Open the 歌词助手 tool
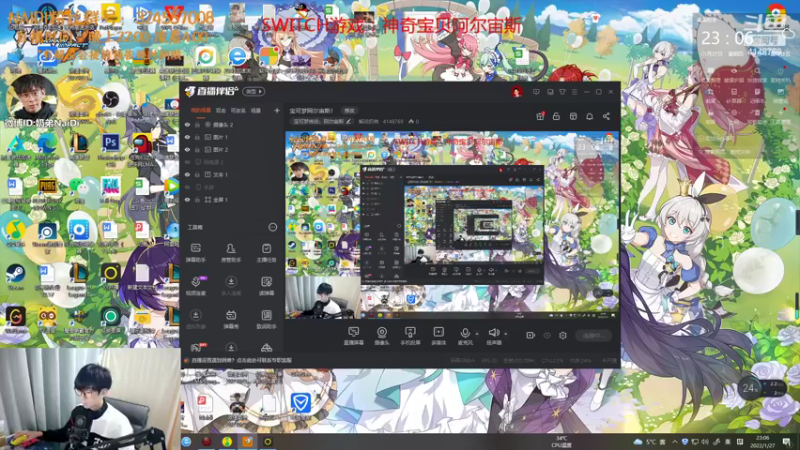 tap(266, 319)
